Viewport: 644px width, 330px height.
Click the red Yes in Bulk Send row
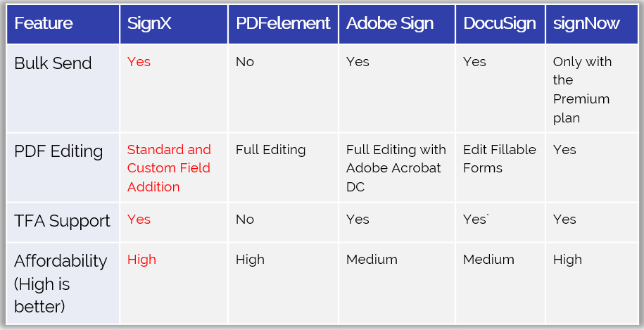(x=139, y=62)
